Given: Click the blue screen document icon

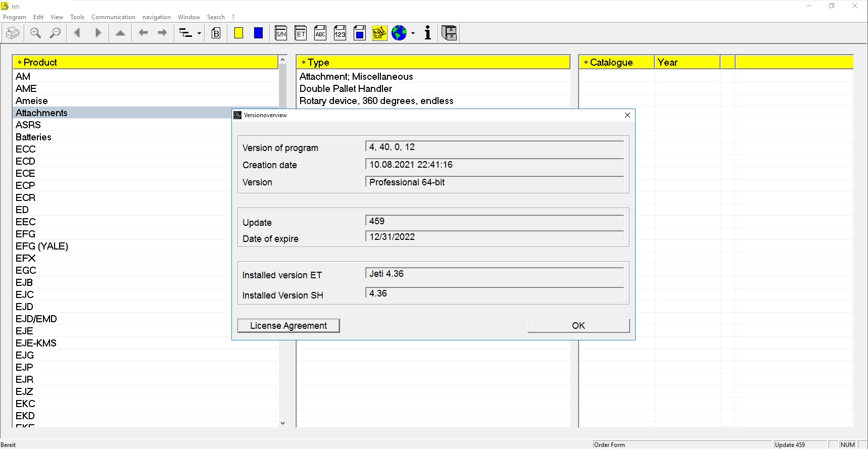Looking at the screenshot, I should click(x=360, y=33).
